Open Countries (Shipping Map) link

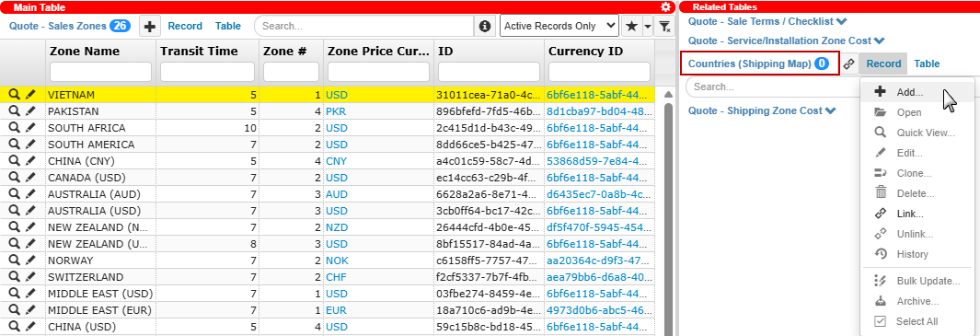749,64
